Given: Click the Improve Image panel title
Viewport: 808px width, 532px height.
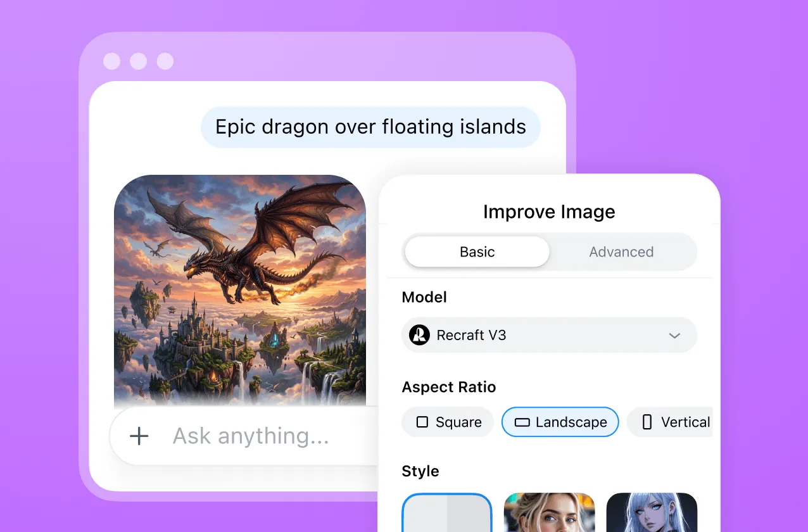Looking at the screenshot, I should (x=549, y=212).
